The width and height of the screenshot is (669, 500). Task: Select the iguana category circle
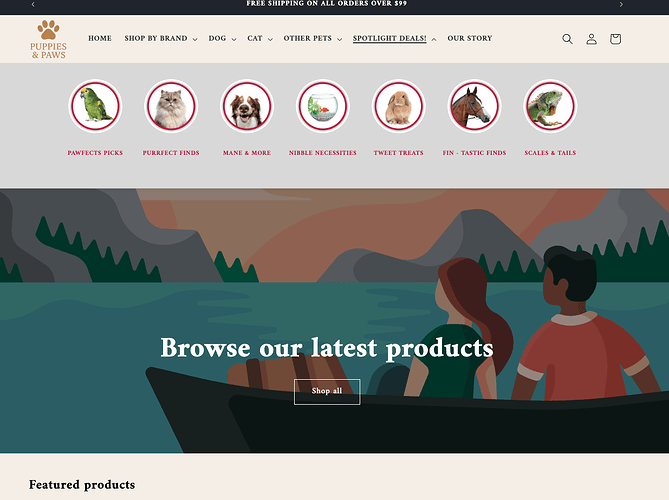(550, 106)
